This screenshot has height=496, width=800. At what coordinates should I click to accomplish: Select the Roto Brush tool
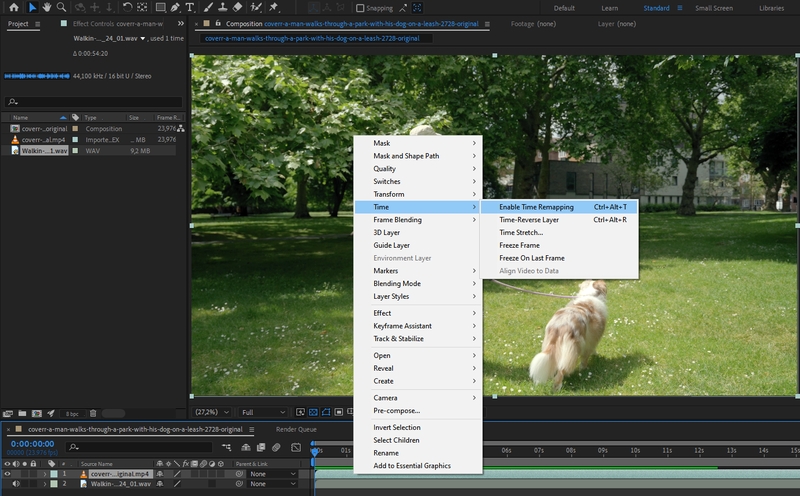click(256, 7)
